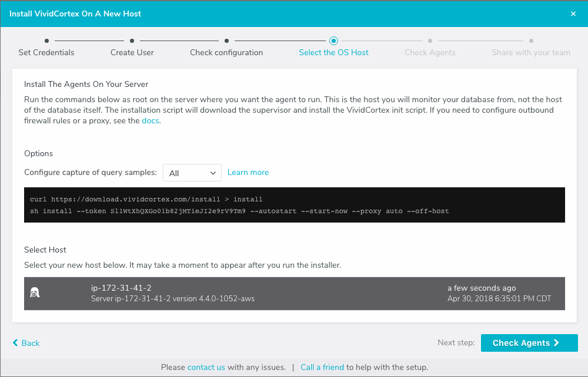Screen dimensions: 588x377
Task: Click the sh install --token command line
Action: point(239,211)
